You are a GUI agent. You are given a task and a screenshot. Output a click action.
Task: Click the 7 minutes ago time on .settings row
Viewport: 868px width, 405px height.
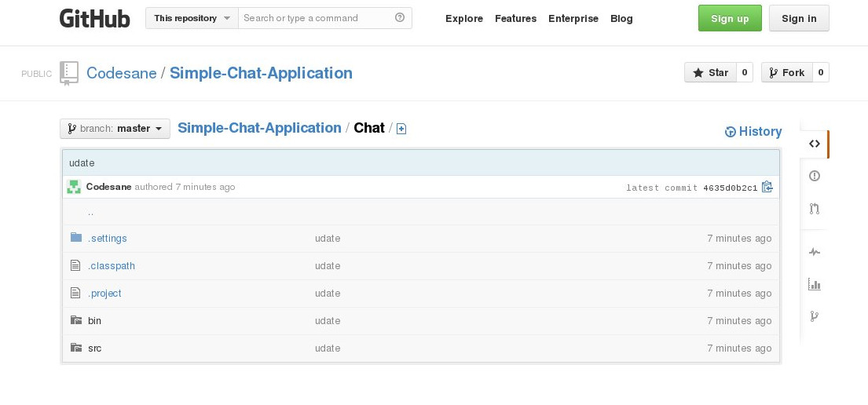tap(739, 239)
